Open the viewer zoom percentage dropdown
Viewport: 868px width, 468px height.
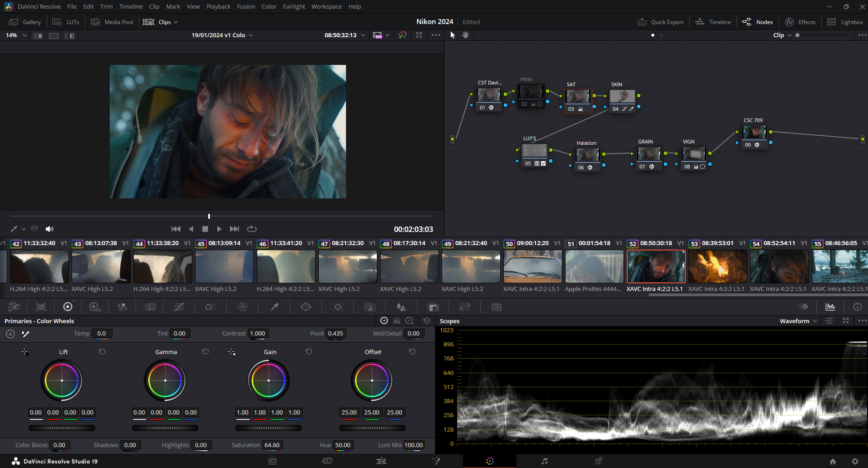coord(15,35)
